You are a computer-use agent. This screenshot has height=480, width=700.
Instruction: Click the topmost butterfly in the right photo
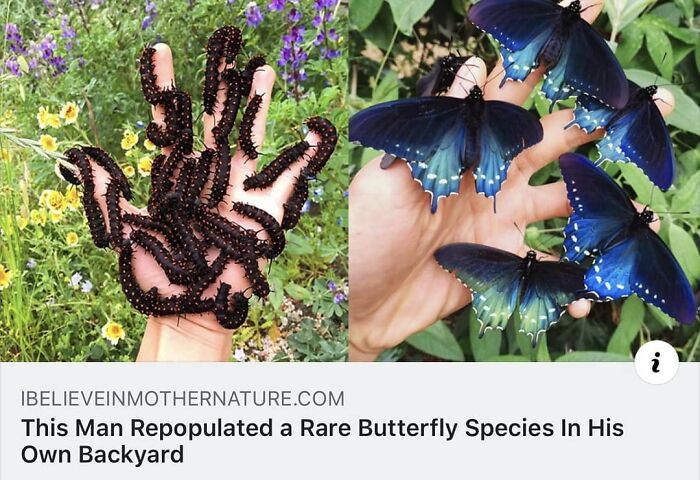click(x=551, y=47)
